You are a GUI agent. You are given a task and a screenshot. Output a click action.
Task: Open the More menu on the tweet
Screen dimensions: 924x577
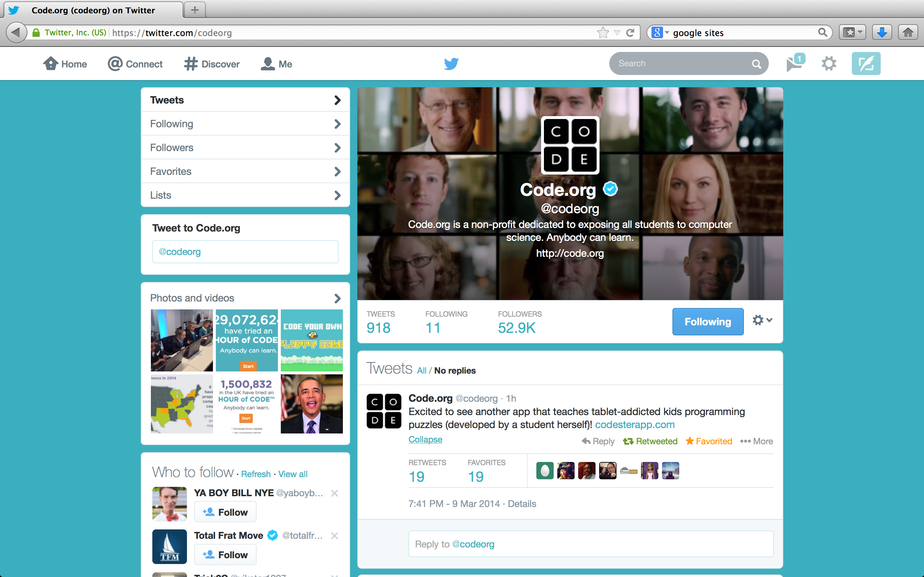tap(757, 441)
